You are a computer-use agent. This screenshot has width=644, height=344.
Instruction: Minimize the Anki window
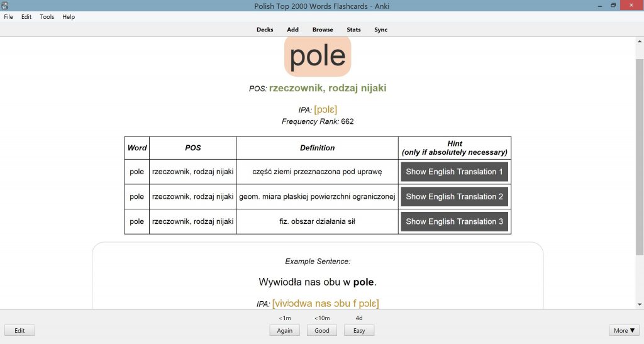tap(601, 6)
